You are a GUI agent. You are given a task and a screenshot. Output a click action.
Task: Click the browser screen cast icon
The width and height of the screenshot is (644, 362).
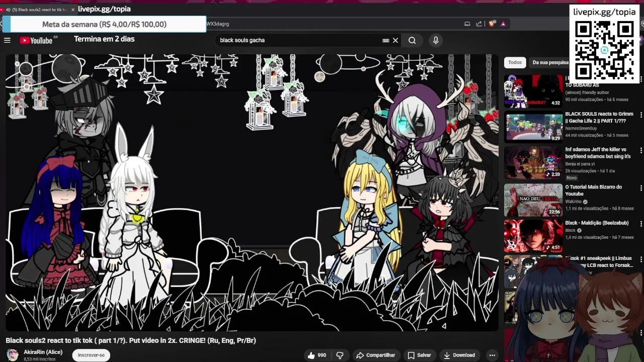[x=467, y=24]
